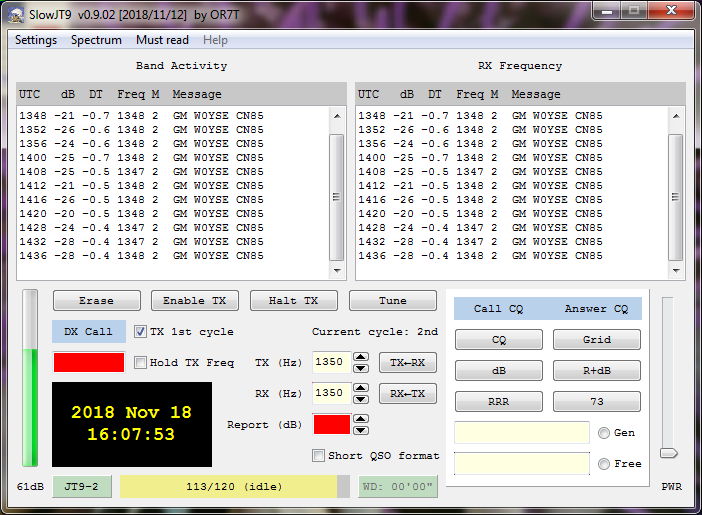The width and height of the screenshot is (702, 515).
Task: Click the CQ message button
Action: (x=499, y=339)
